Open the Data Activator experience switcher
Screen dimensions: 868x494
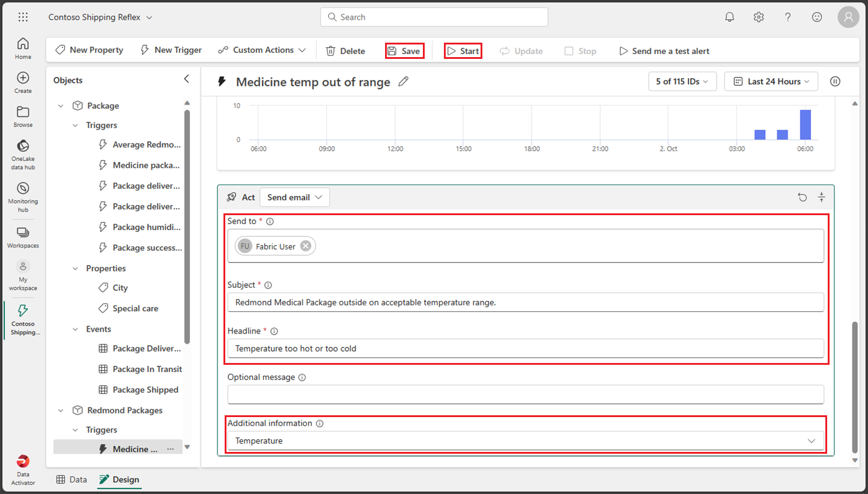tap(23, 470)
